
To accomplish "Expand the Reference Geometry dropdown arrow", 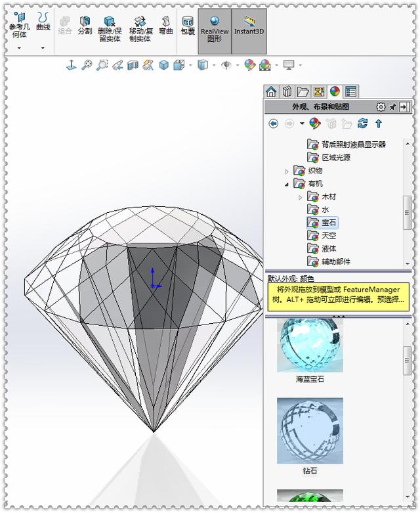I will click(x=19, y=48).
